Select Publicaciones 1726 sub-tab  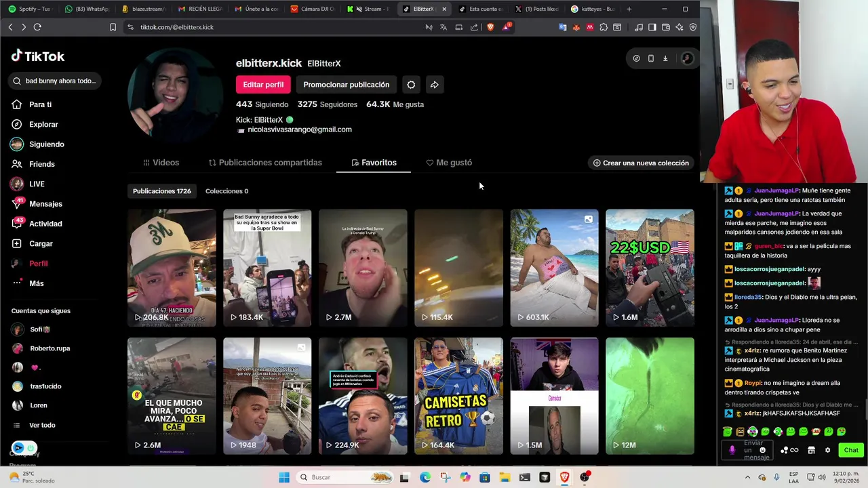[x=162, y=191]
